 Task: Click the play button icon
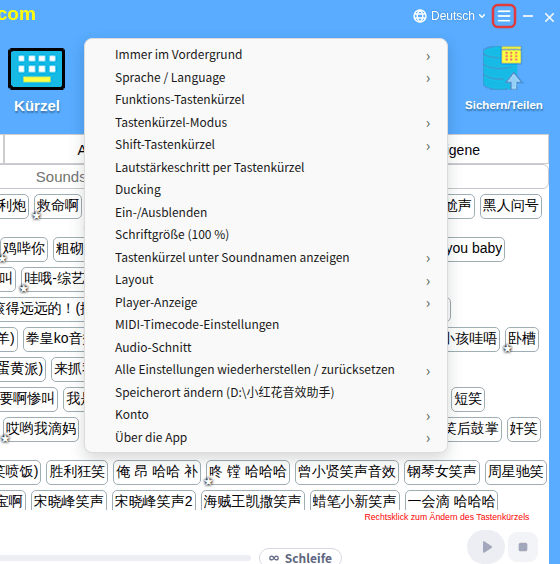tap(486, 547)
